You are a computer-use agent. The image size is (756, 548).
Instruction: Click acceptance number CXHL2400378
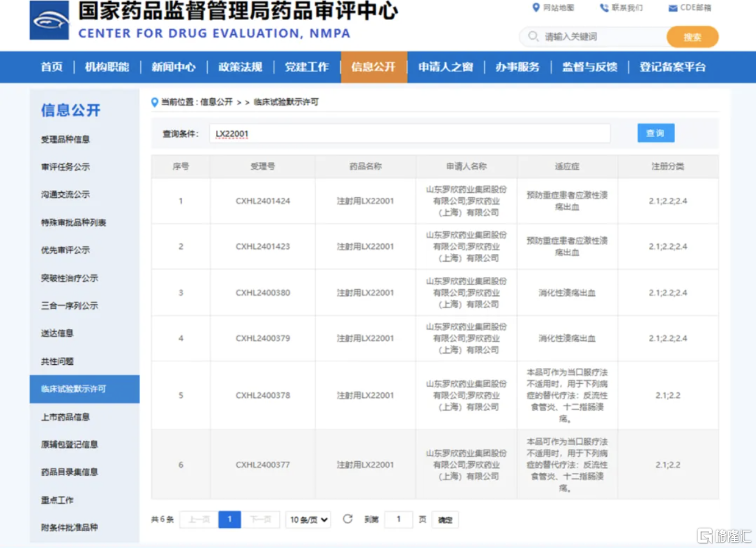point(262,396)
